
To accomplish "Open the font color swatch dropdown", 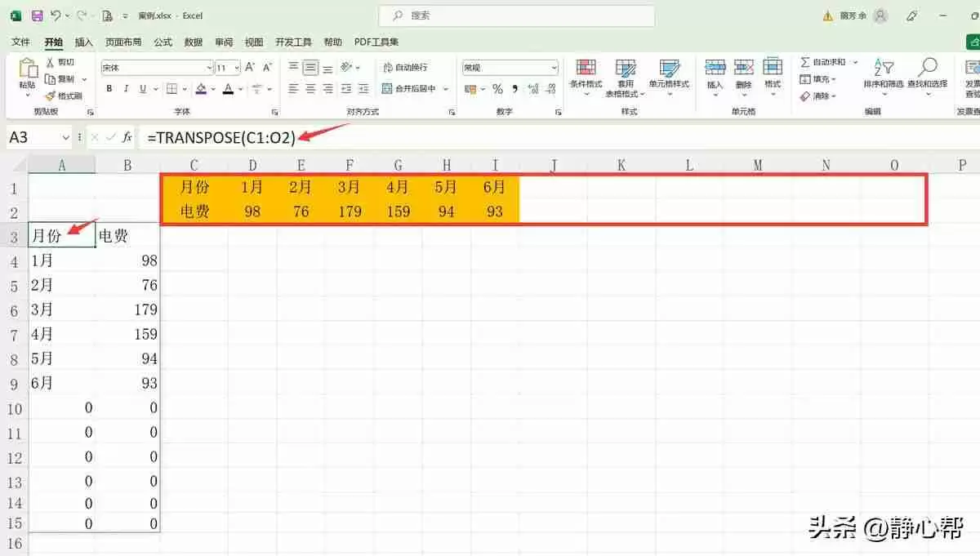I will point(238,89).
